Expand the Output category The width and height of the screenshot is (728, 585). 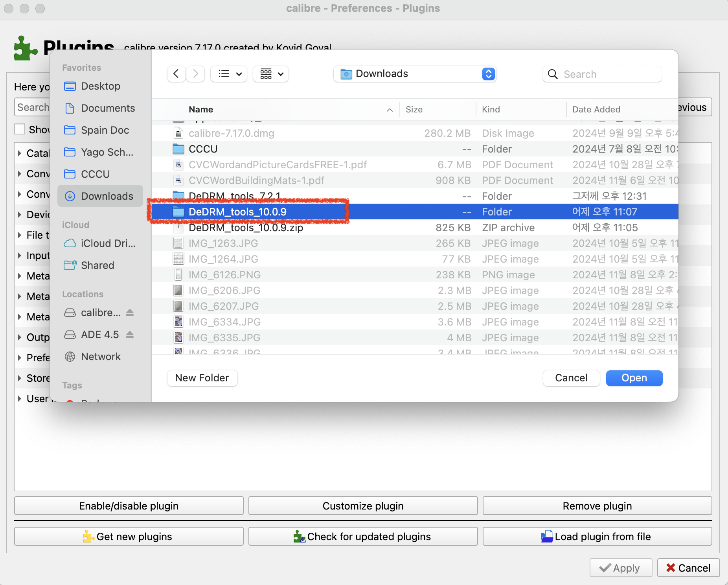click(x=19, y=337)
